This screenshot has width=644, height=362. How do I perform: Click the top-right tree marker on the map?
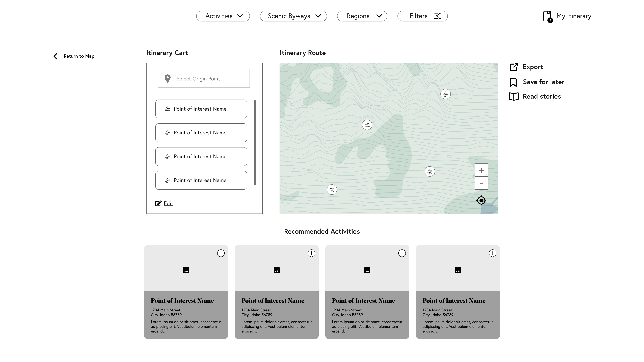pos(445,94)
